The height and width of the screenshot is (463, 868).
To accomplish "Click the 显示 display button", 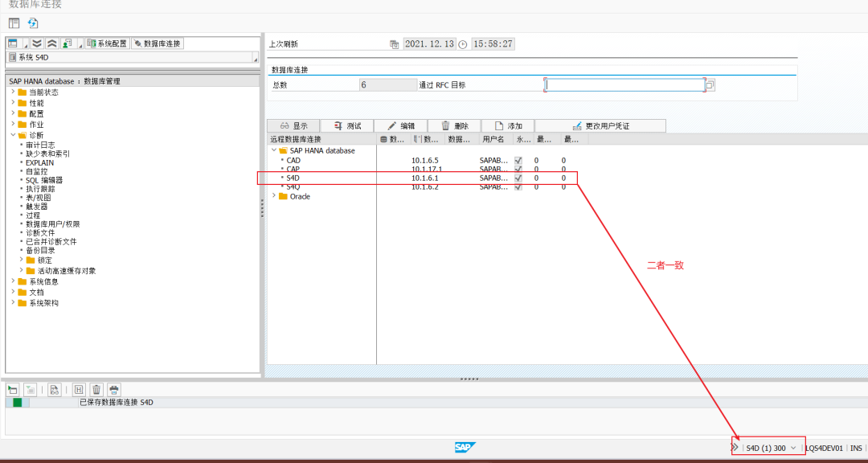I will click(x=293, y=125).
